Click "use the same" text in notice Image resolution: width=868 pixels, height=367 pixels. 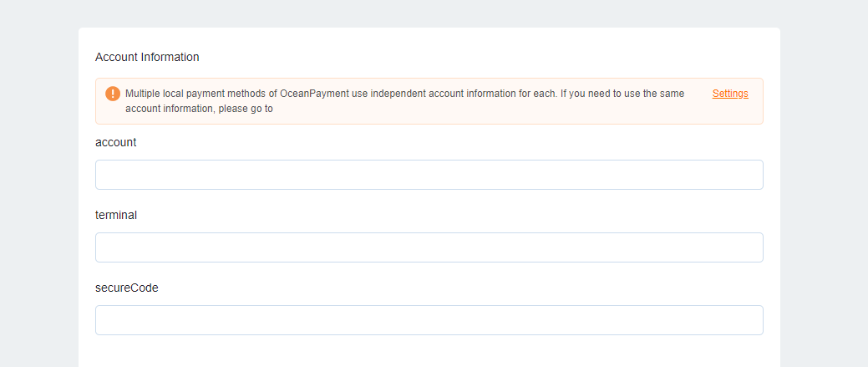[655, 94]
